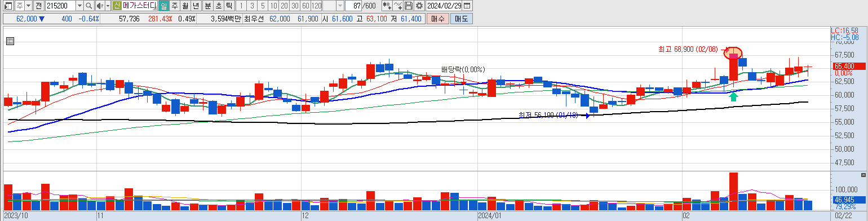
Task: Open the dropdown arrow next to the speaker
Action: [108, 6]
